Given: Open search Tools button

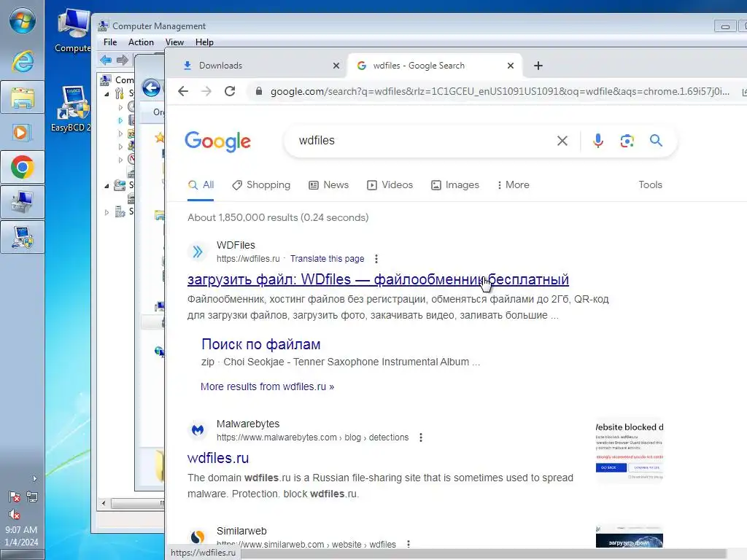Looking at the screenshot, I should 650,184.
